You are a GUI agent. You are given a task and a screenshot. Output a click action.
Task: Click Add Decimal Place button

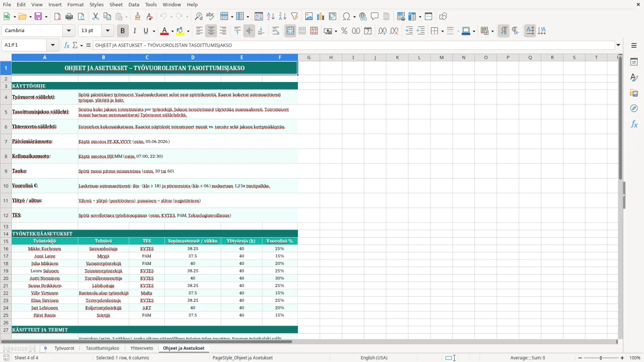pos(382,31)
